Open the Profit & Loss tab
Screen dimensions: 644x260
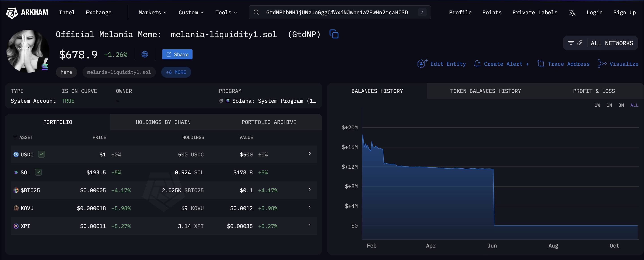tap(594, 91)
